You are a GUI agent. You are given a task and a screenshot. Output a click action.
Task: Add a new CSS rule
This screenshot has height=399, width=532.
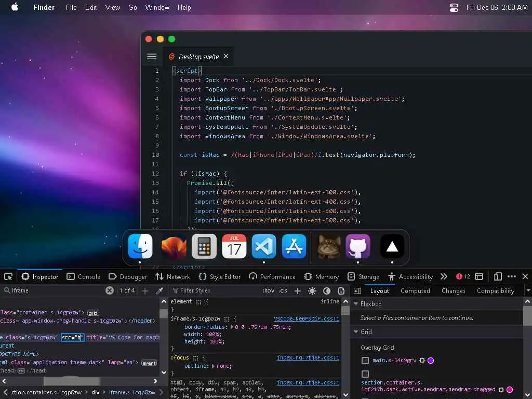coord(298,291)
